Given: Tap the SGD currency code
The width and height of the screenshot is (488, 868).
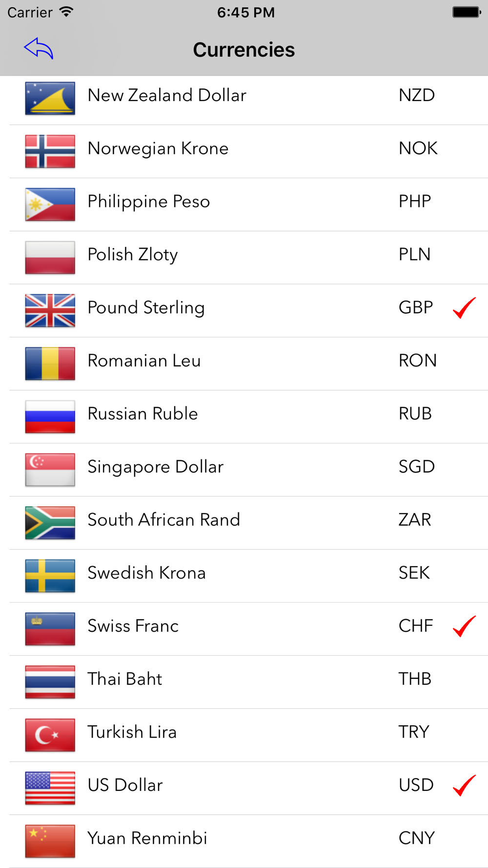Looking at the screenshot, I should coord(416,467).
